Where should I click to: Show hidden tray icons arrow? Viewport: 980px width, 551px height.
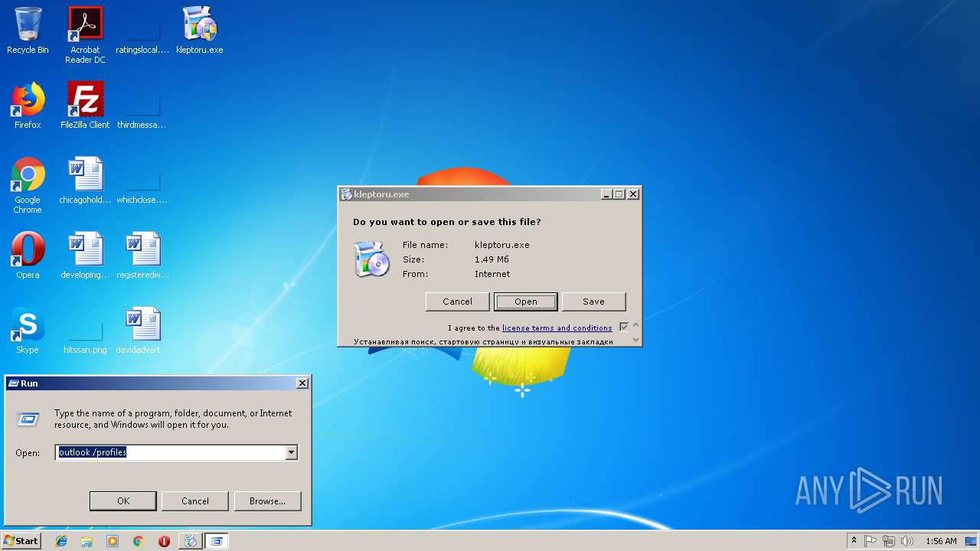click(x=854, y=541)
